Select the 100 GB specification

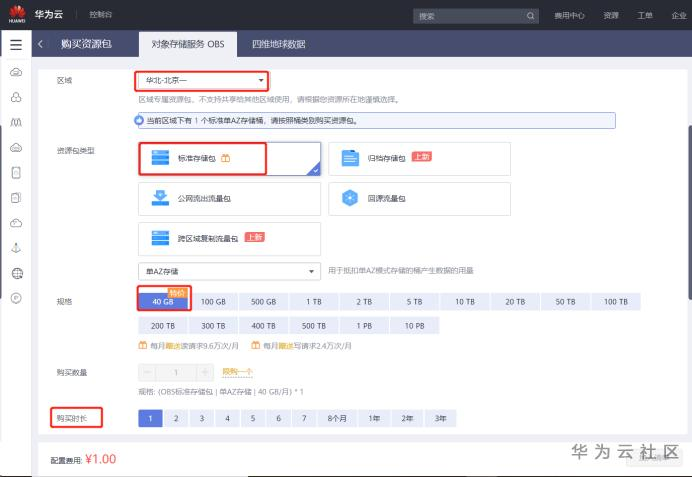point(213,301)
